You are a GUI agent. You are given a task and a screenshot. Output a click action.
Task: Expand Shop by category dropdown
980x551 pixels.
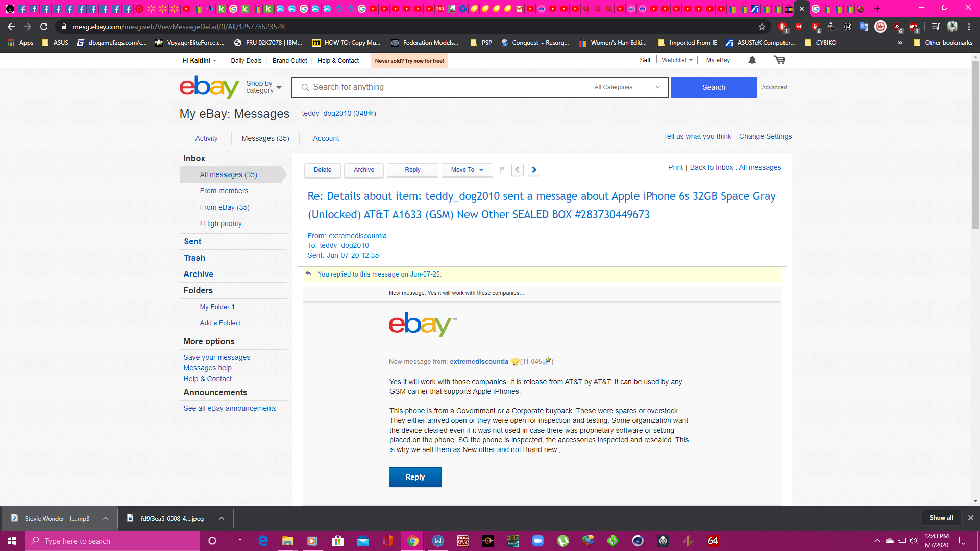[264, 87]
